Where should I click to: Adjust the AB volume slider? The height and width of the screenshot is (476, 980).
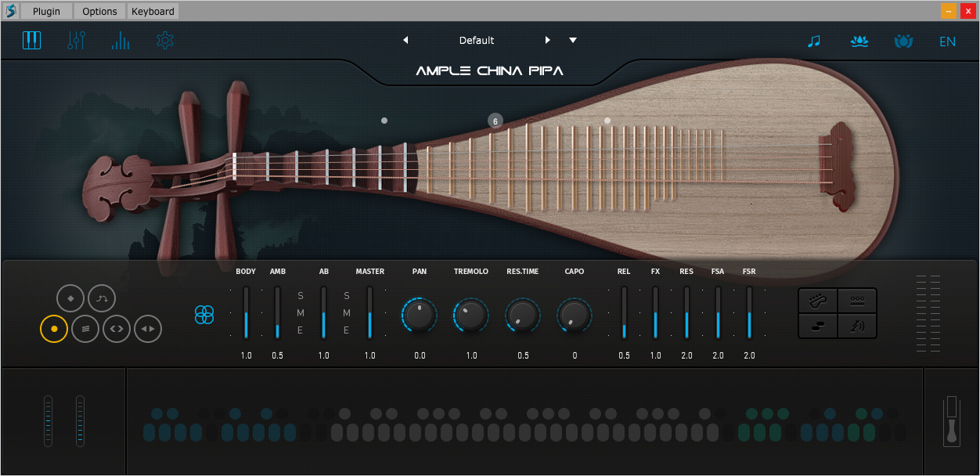pos(323,312)
